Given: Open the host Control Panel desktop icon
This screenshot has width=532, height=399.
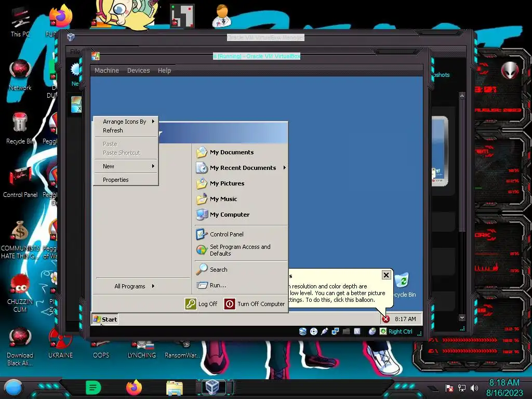Looking at the screenshot, I should coord(20,182).
